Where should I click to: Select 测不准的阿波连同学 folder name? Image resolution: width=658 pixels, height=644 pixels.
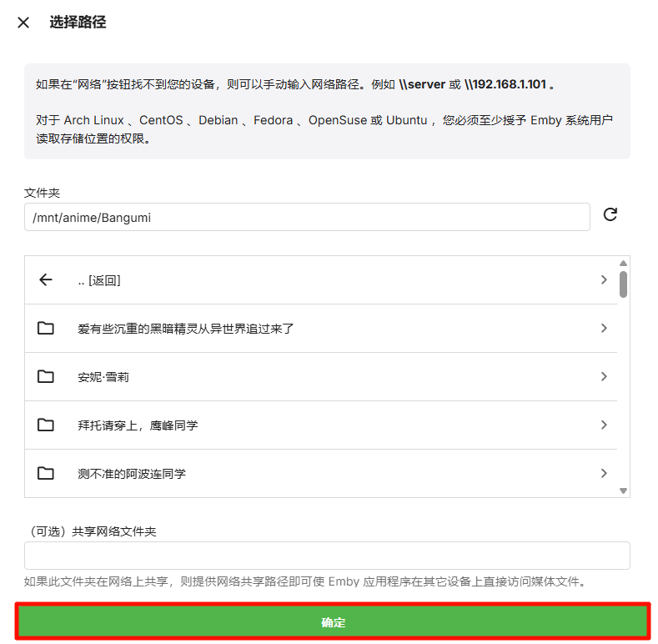tap(132, 474)
